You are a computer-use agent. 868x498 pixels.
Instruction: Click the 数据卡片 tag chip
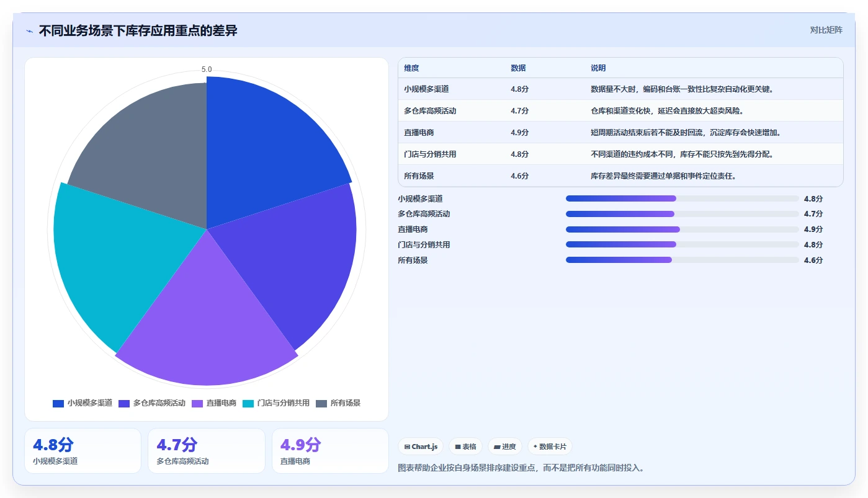(x=550, y=447)
